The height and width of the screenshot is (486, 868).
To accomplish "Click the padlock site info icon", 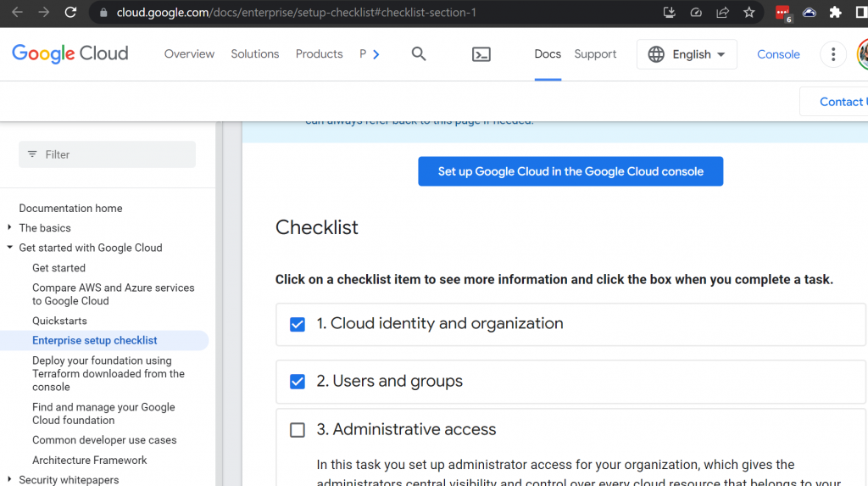I will click(x=103, y=12).
